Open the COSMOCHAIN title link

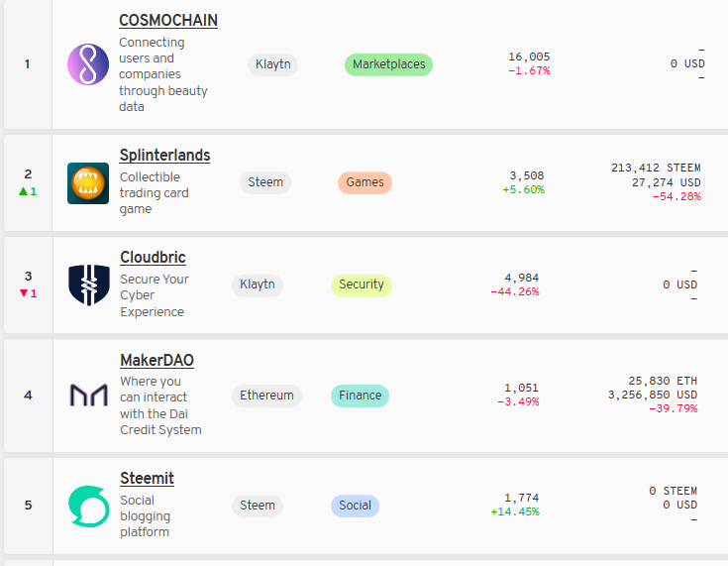coord(168,21)
